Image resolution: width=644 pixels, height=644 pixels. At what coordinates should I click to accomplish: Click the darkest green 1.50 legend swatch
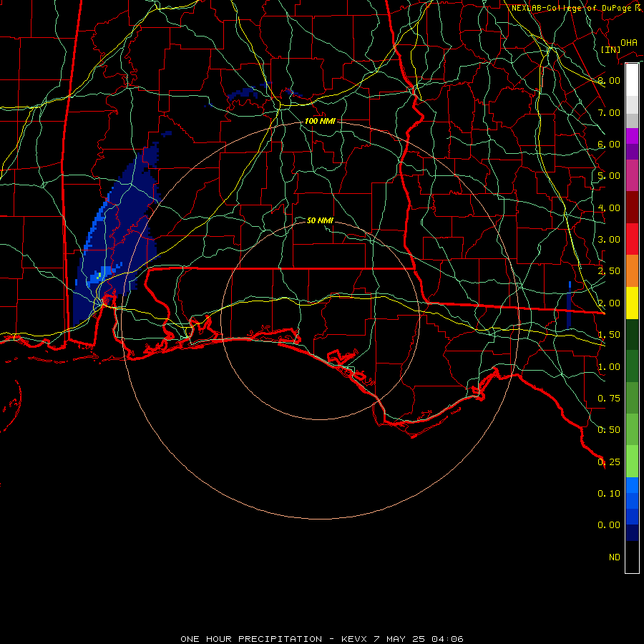(x=632, y=335)
